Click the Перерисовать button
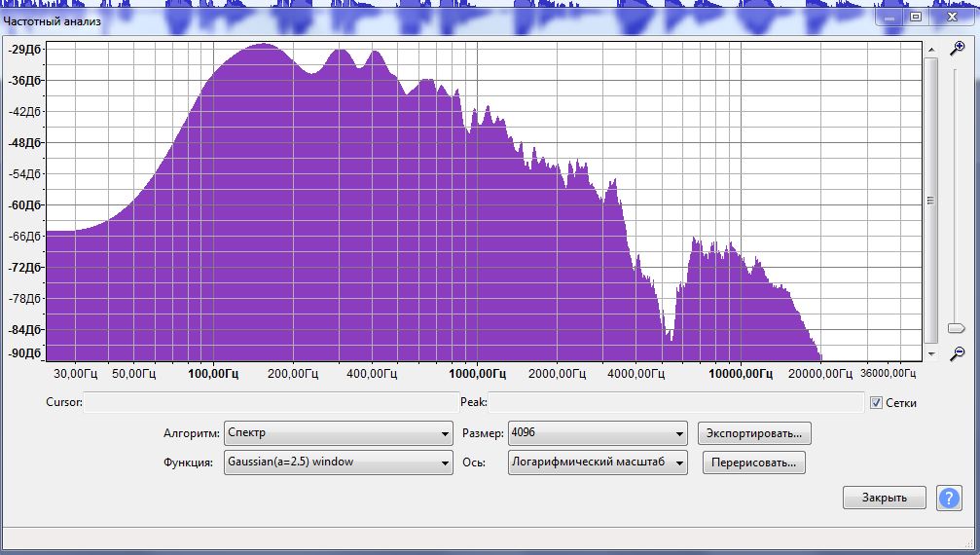Image resolution: width=980 pixels, height=555 pixels. tap(754, 463)
